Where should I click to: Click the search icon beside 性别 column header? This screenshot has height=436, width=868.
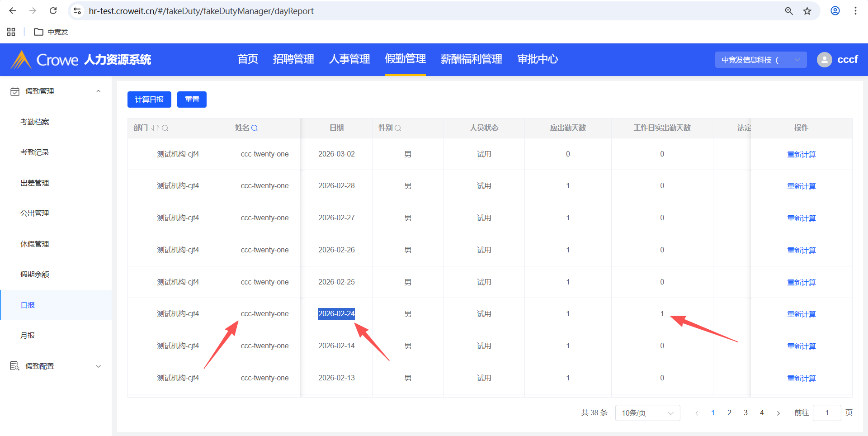click(398, 128)
